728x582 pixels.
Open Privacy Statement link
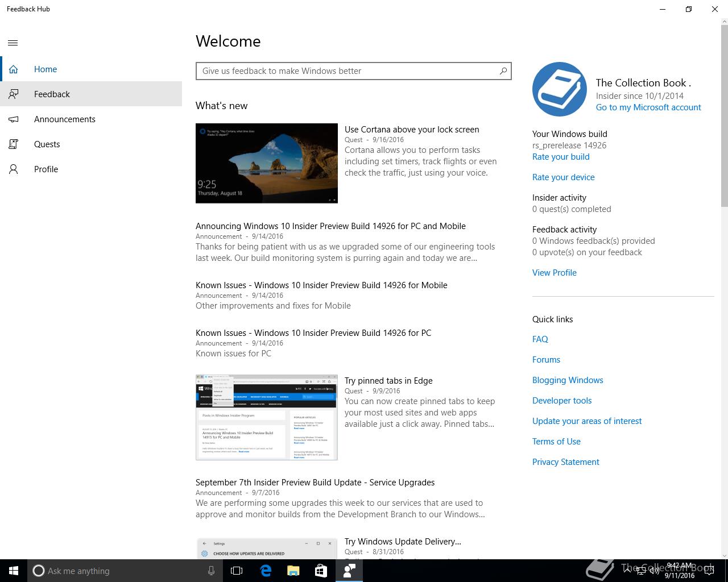tap(566, 462)
